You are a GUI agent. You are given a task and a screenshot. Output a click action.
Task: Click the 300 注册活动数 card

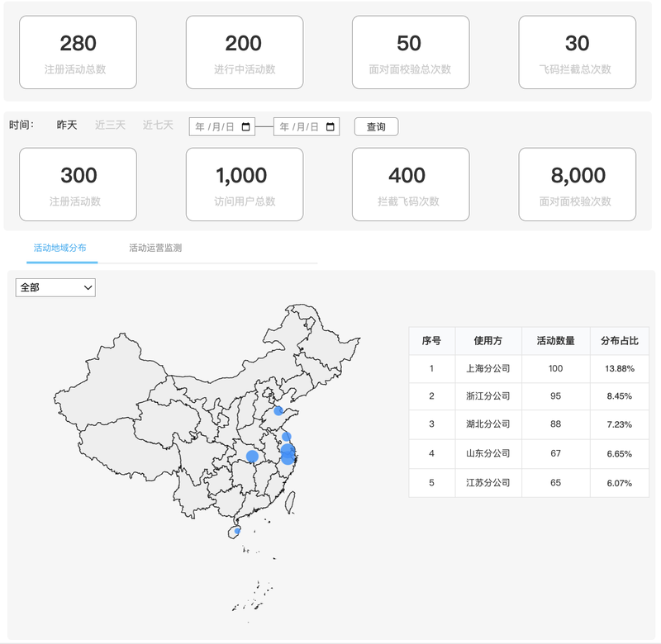(x=78, y=184)
